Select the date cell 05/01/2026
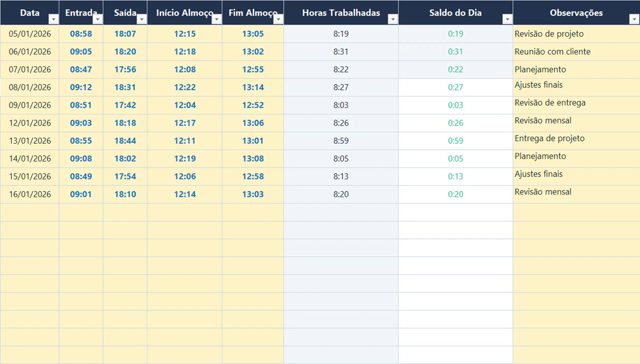The image size is (640, 364). (30, 34)
